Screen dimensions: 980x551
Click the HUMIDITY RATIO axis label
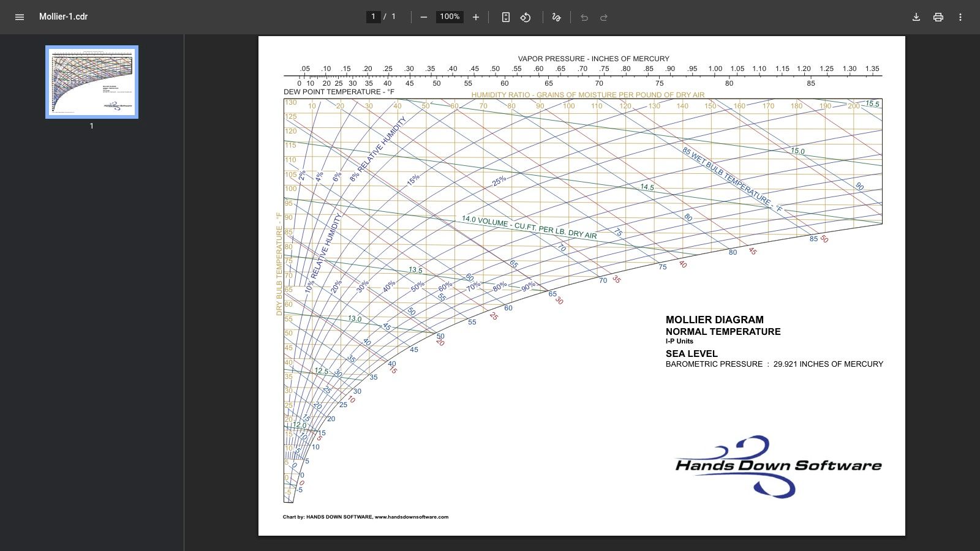tap(588, 95)
